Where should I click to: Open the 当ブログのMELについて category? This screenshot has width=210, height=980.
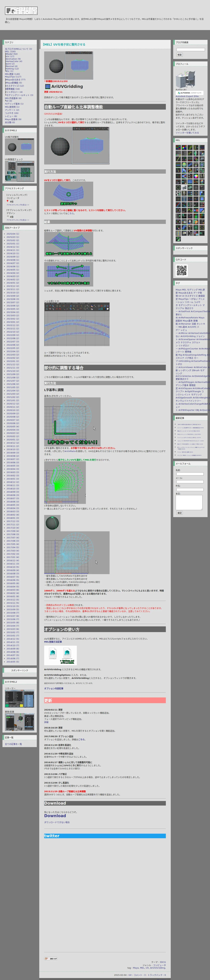pyautogui.click(x=18, y=49)
